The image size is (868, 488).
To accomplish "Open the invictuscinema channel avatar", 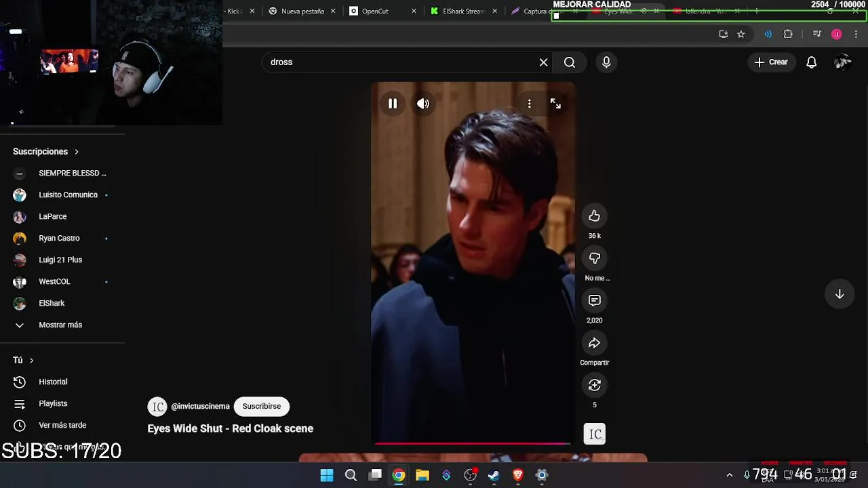I will click(x=157, y=406).
